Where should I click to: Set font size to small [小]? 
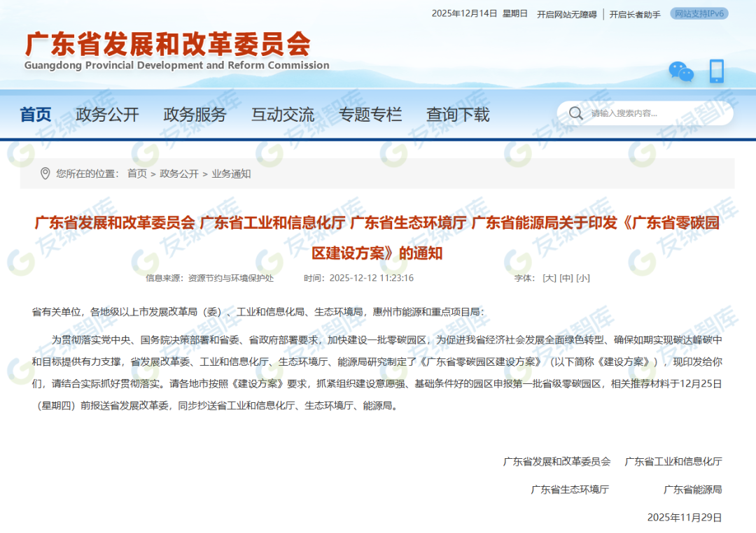pyautogui.click(x=583, y=278)
